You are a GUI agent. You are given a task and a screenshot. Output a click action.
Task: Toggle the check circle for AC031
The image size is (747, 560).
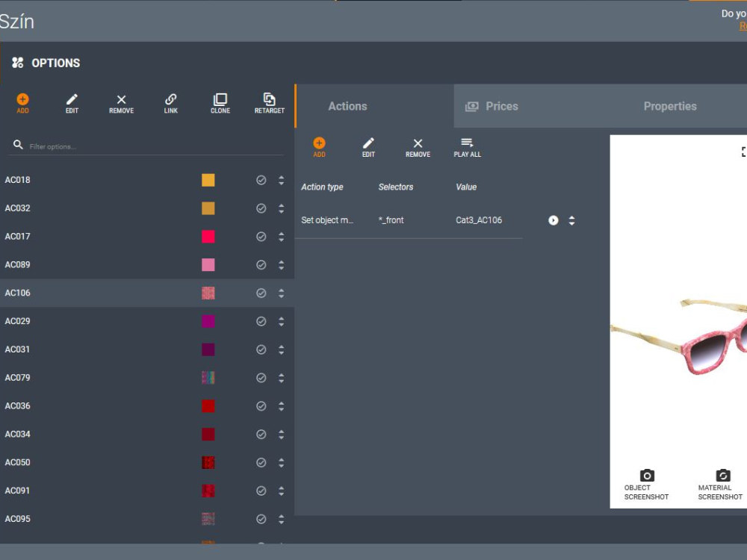click(x=261, y=349)
